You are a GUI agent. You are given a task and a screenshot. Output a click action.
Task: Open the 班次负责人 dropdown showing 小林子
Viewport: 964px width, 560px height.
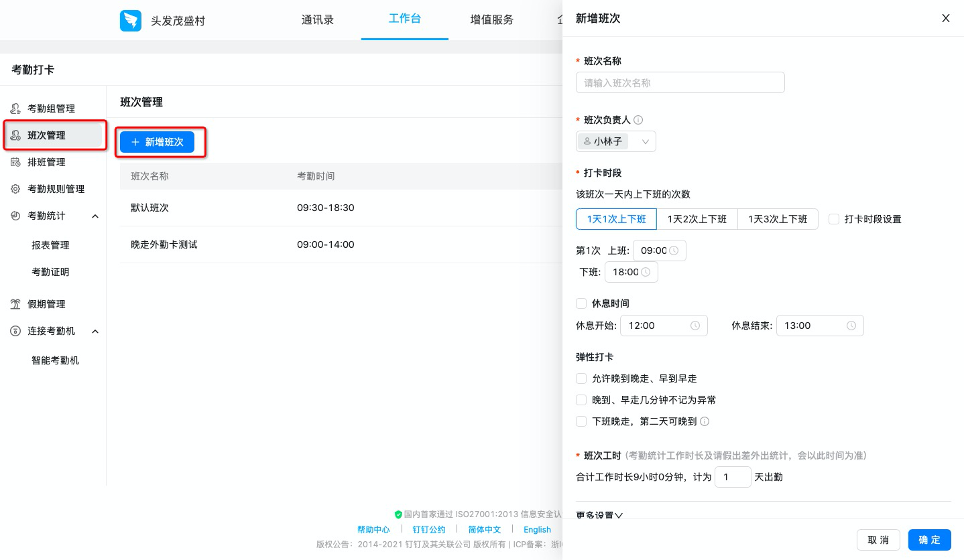[644, 141]
